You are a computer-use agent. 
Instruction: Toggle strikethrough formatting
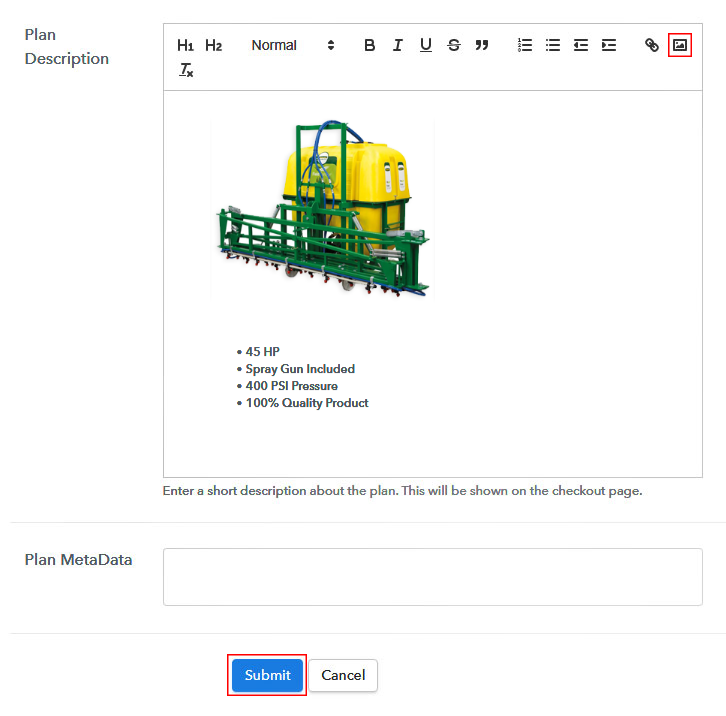(x=454, y=45)
